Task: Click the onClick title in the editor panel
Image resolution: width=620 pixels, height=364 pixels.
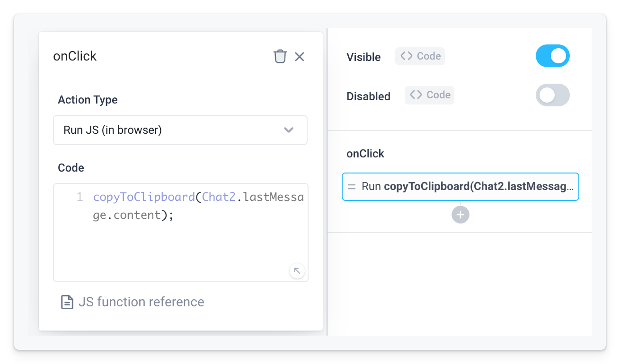Action: 74,56
